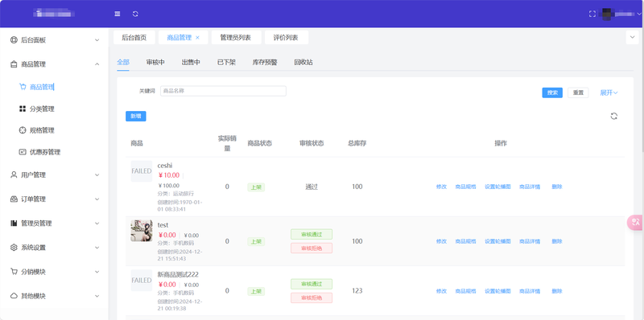Click 修改 for the ceshi product

point(441,187)
